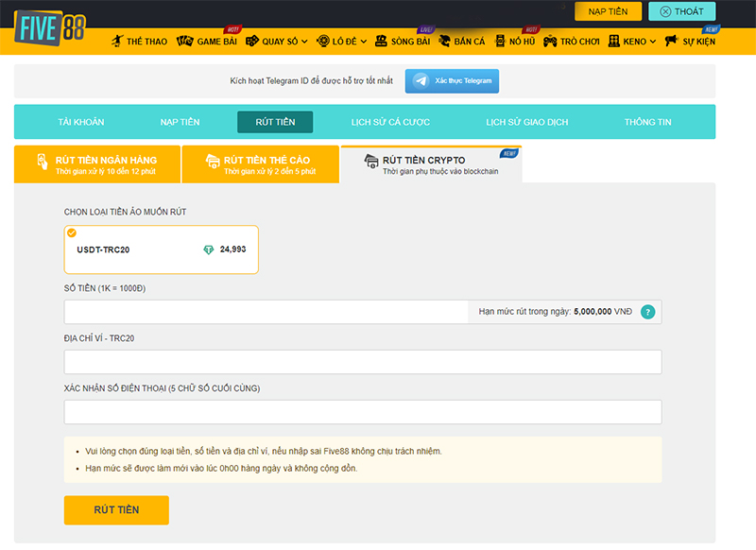Select the Rút Tiền tab

click(275, 122)
